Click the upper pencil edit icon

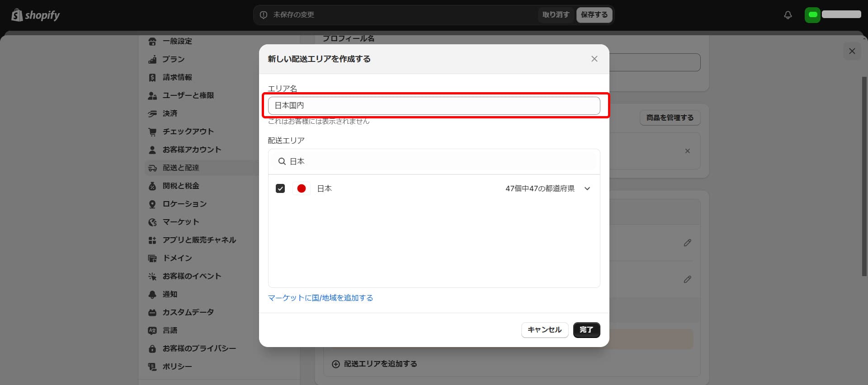687,243
